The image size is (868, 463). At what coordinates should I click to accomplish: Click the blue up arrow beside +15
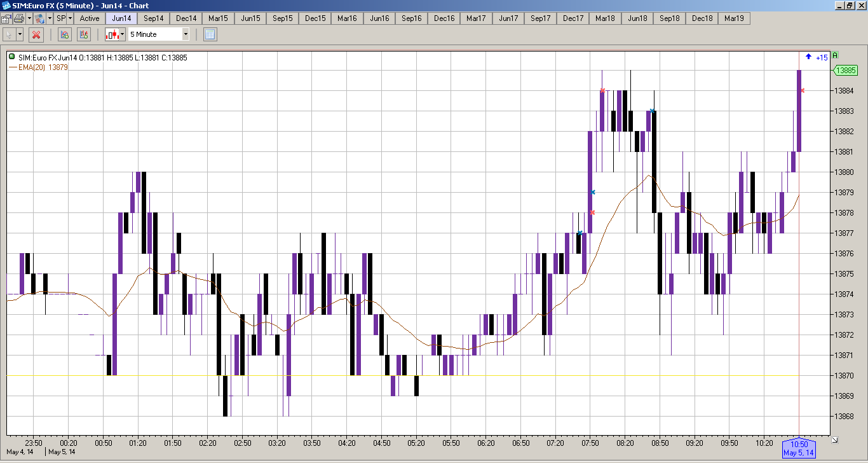point(808,57)
